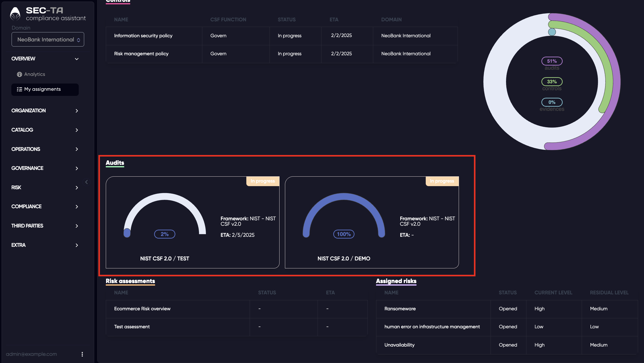Sort risks by RESIDUAL LEVEL header
Viewport: 644px width, 363px height.
click(609, 293)
